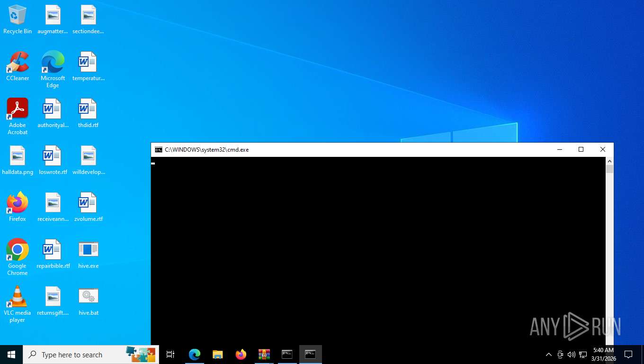This screenshot has width=644, height=364.
Task: Open Firefox from the taskbar
Action: pyautogui.click(x=241, y=355)
